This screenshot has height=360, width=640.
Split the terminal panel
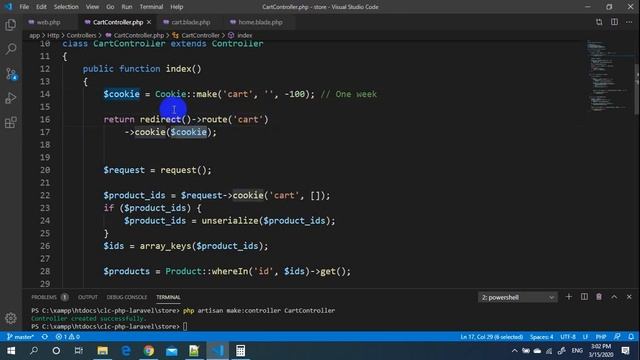click(x=584, y=297)
